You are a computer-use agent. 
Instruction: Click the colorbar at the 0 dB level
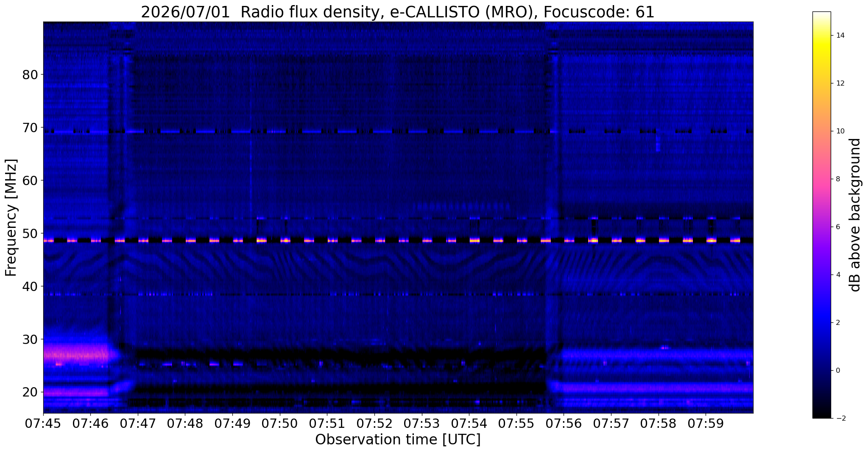tap(821, 370)
